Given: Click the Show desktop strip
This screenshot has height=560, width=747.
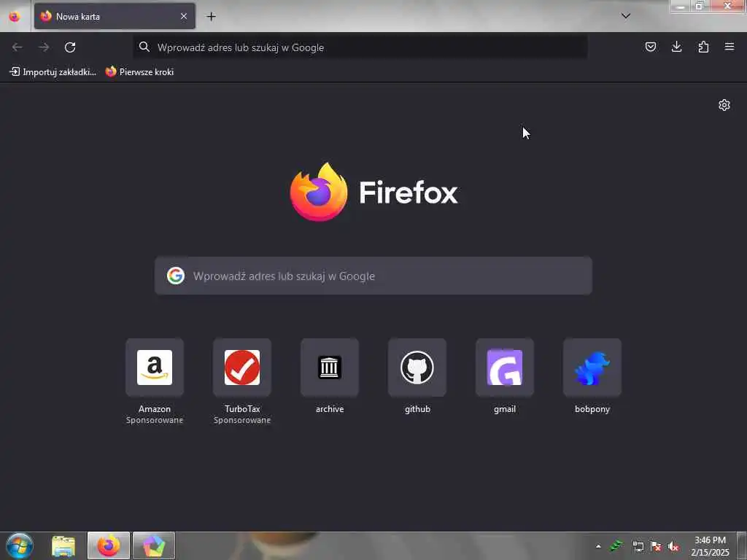Looking at the screenshot, I should tap(741, 545).
